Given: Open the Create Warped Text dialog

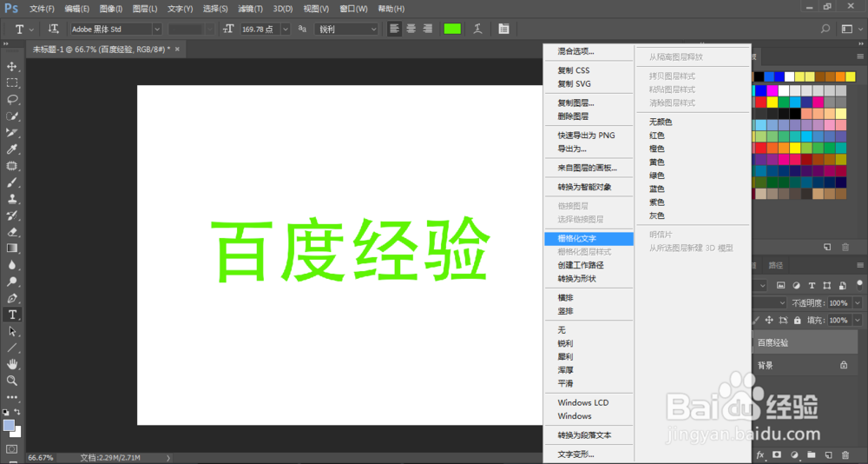Looking at the screenshot, I should pyautogui.click(x=477, y=29).
